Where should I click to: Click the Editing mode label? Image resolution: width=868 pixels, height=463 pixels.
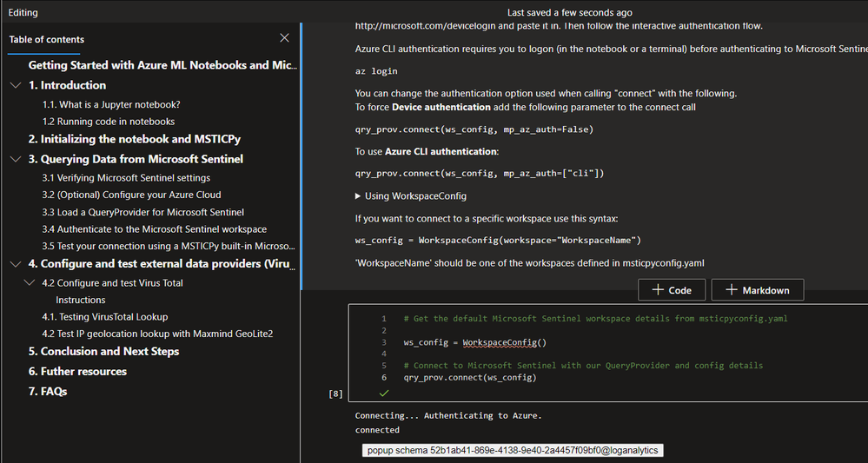(x=23, y=11)
